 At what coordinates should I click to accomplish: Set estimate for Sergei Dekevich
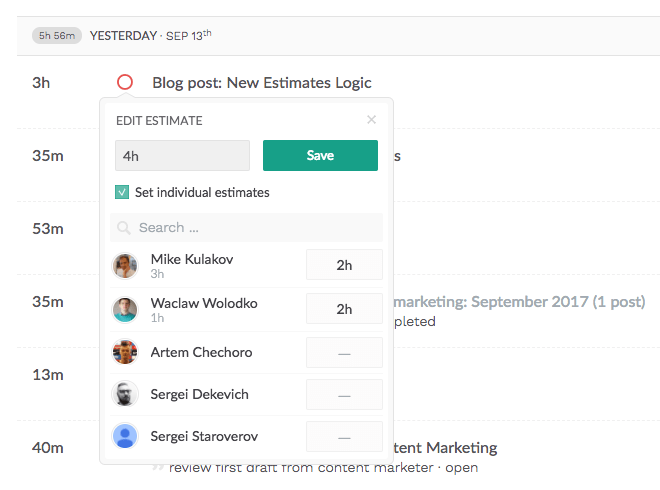(344, 394)
